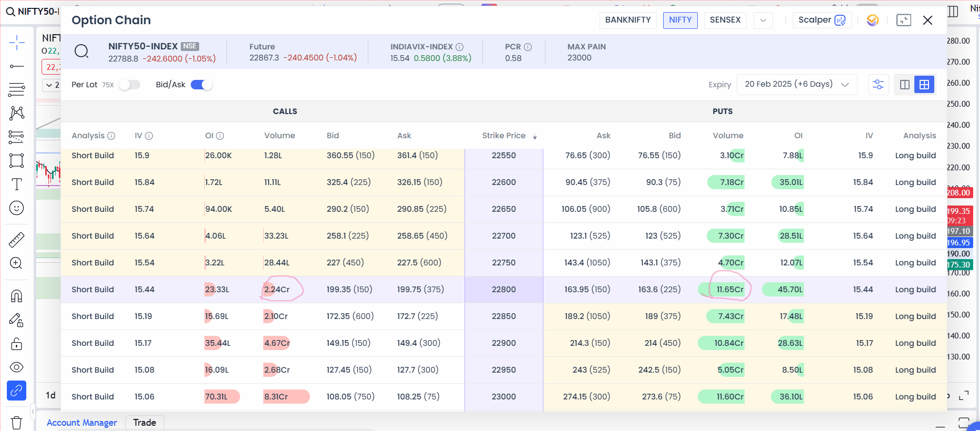The height and width of the screenshot is (431, 980).
Task: Click put ask 163.95 (150)
Action: point(587,290)
